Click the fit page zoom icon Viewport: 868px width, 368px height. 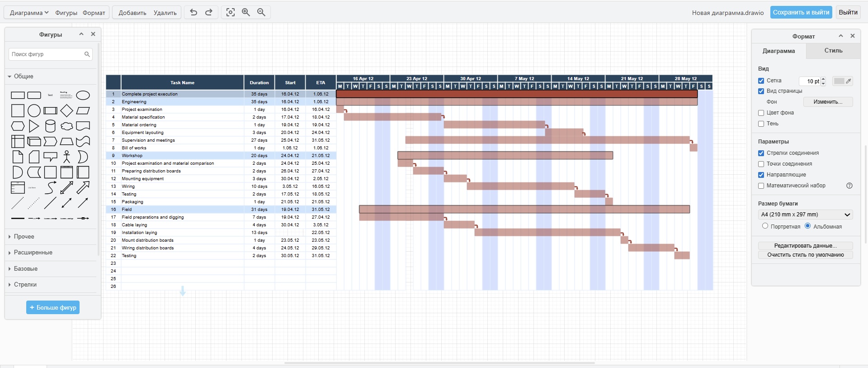click(231, 12)
